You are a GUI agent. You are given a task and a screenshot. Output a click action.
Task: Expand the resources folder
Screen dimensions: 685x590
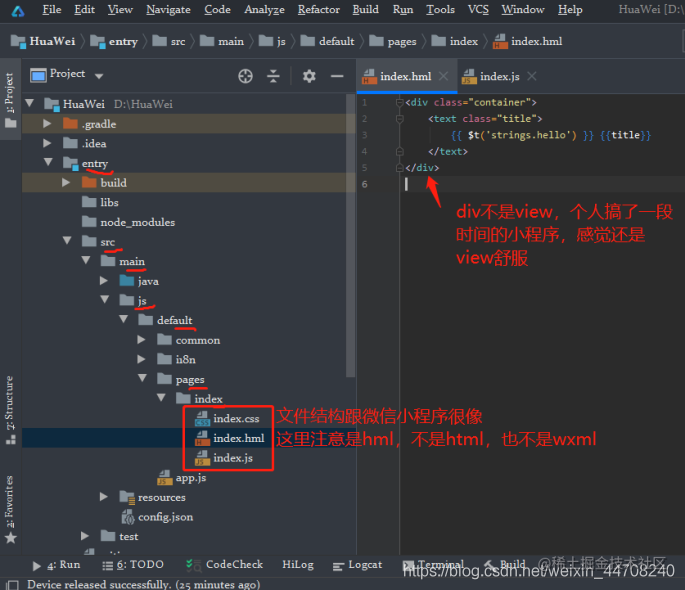(104, 497)
